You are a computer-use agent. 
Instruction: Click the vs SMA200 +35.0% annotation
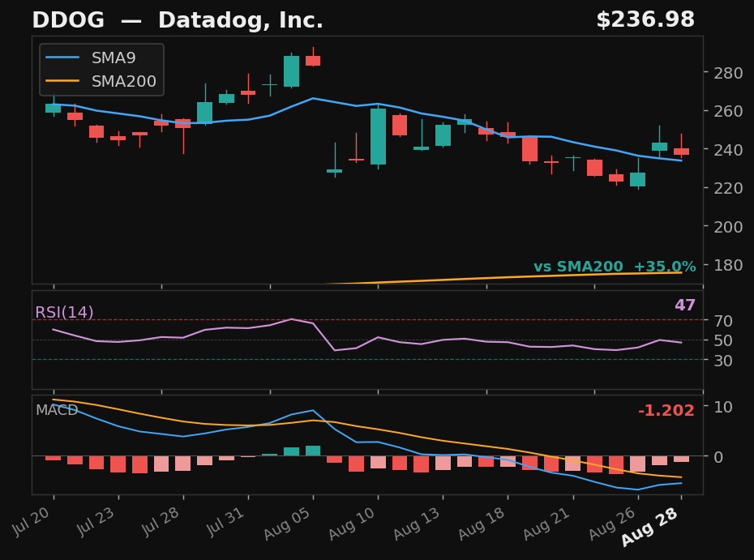pos(615,267)
